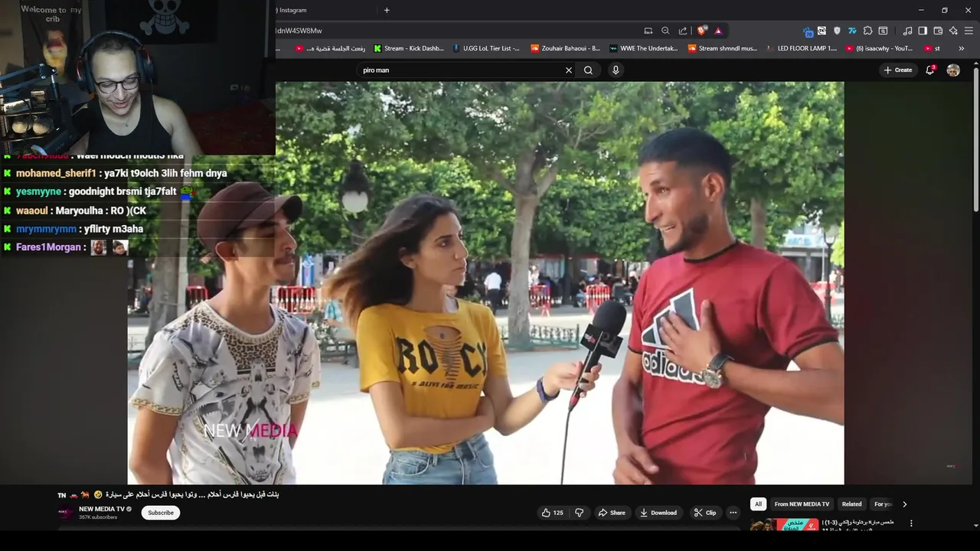980x551 pixels.
Task: Clear the YouTube search text with X
Action: tap(569, 70)
